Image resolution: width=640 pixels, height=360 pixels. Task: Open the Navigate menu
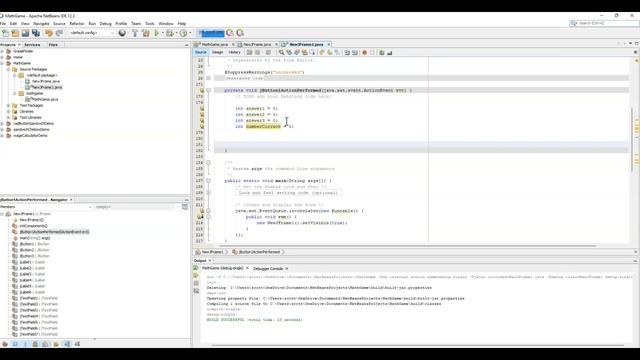point(41,24)
